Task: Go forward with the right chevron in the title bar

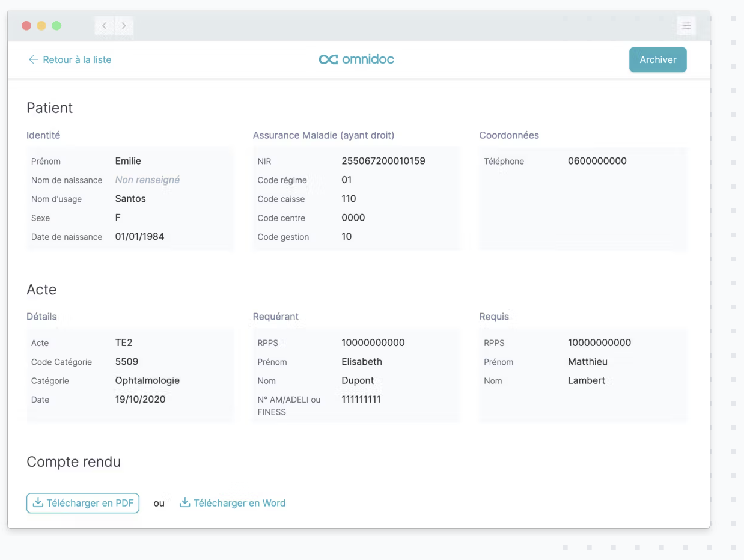Action: (124, 26)
